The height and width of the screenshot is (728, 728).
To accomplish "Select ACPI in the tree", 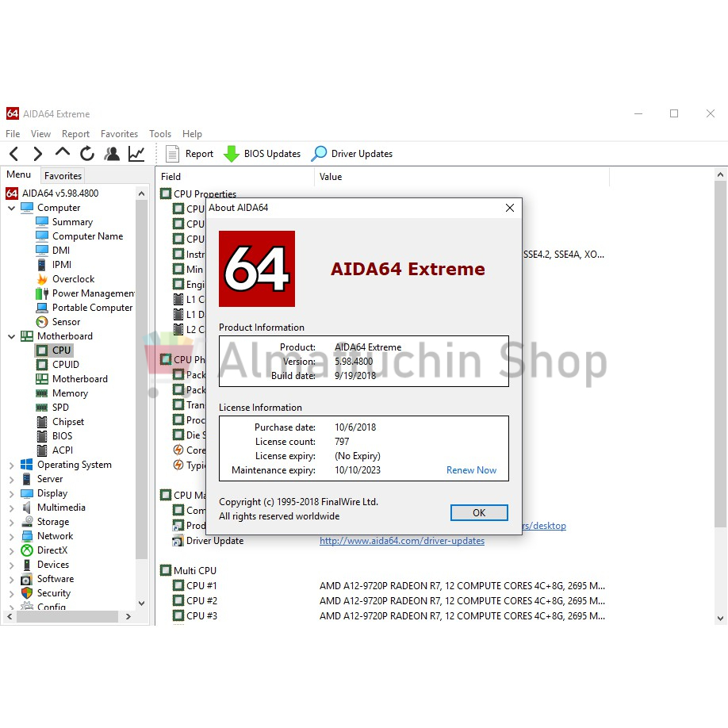I will click(x=62, y=450).
